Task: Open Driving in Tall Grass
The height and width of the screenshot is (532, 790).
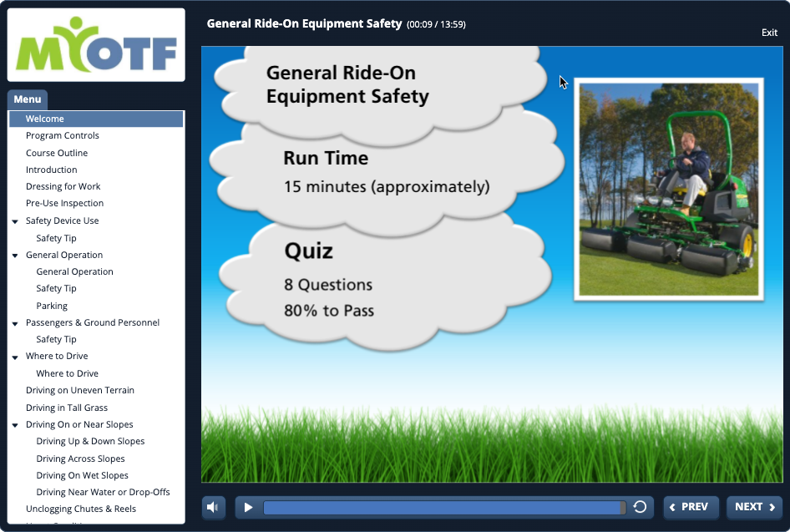Action: [x=67, y=408]
